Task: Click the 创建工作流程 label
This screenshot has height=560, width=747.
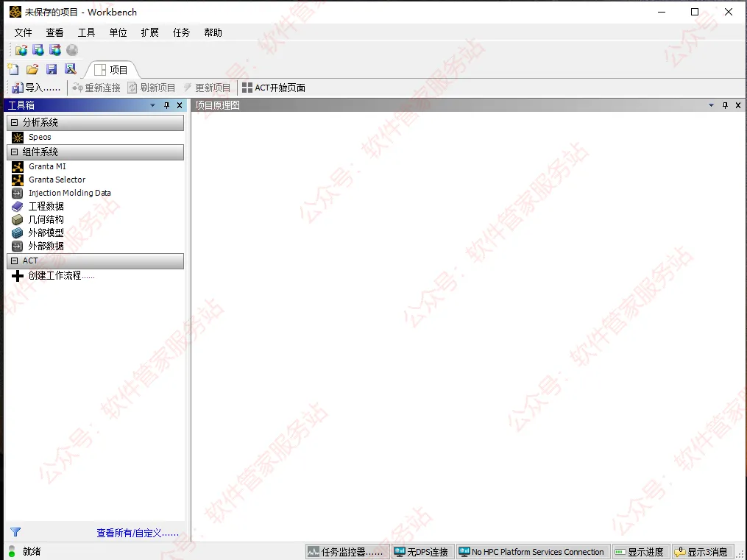Action: (x=61, y=276)
